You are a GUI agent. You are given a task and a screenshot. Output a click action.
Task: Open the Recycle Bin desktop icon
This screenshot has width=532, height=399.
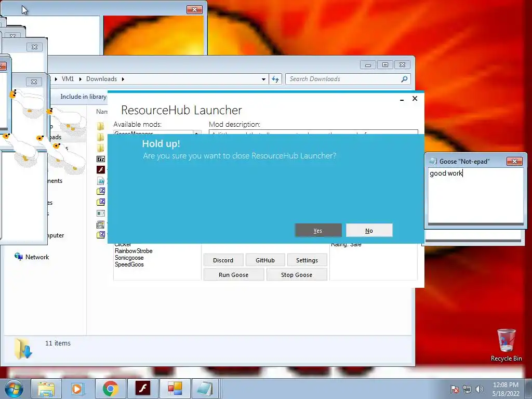506,345
